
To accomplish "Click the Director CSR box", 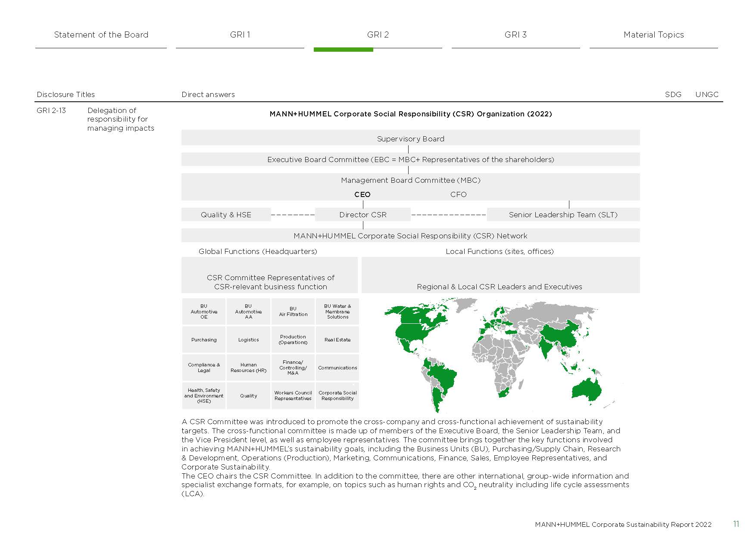I will click(363, 215).
